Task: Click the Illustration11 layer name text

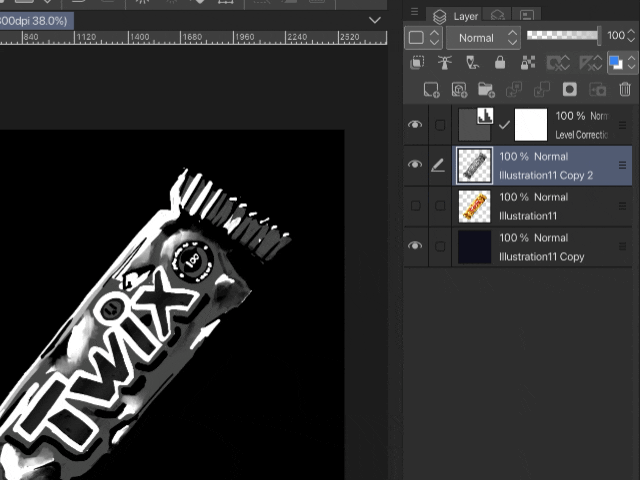Action: click(528, 216)
